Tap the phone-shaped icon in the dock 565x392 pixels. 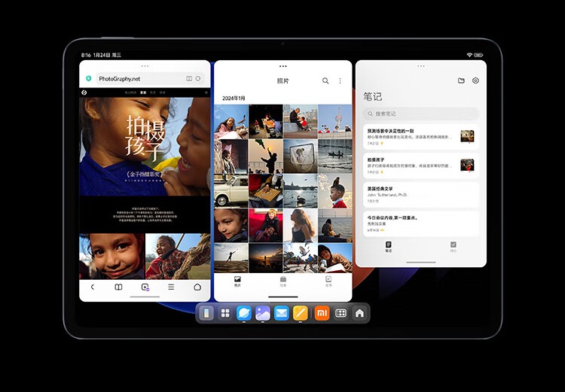206,313
